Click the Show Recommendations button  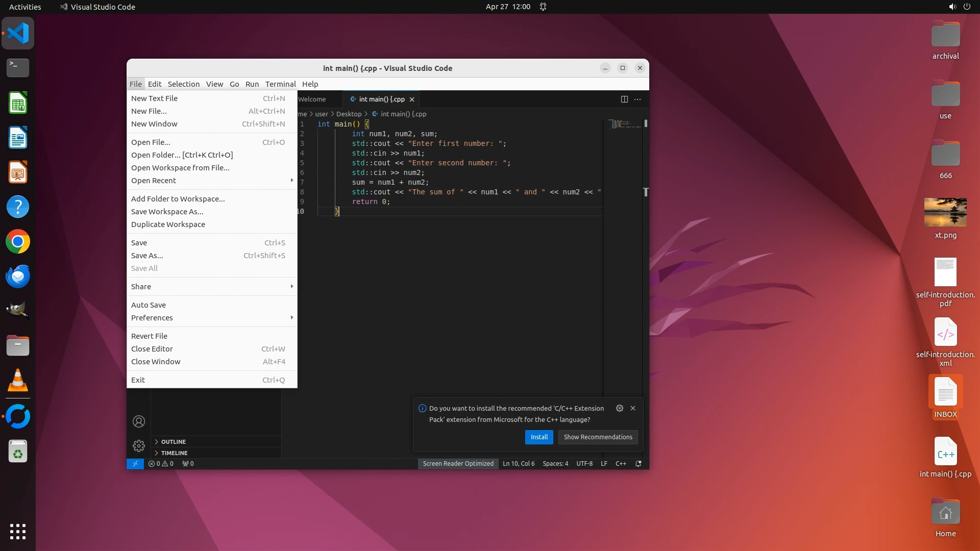coord(598,437)
